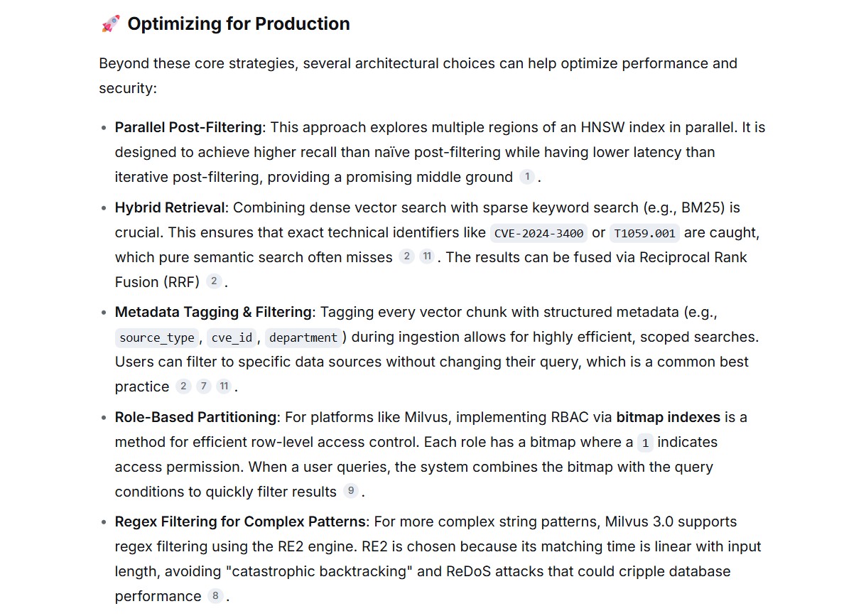
Task: Open citation 11 after the word 'practice'
Action: click(224, 386)
